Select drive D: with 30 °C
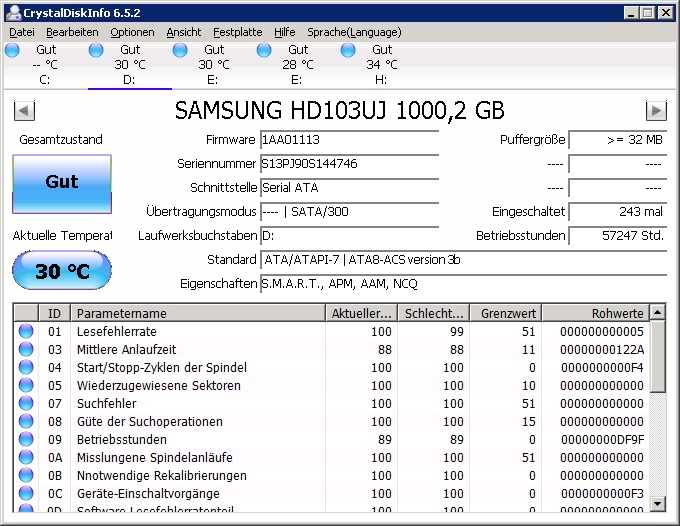The height and width of the screenshot is (526, 680). (130, 65)
